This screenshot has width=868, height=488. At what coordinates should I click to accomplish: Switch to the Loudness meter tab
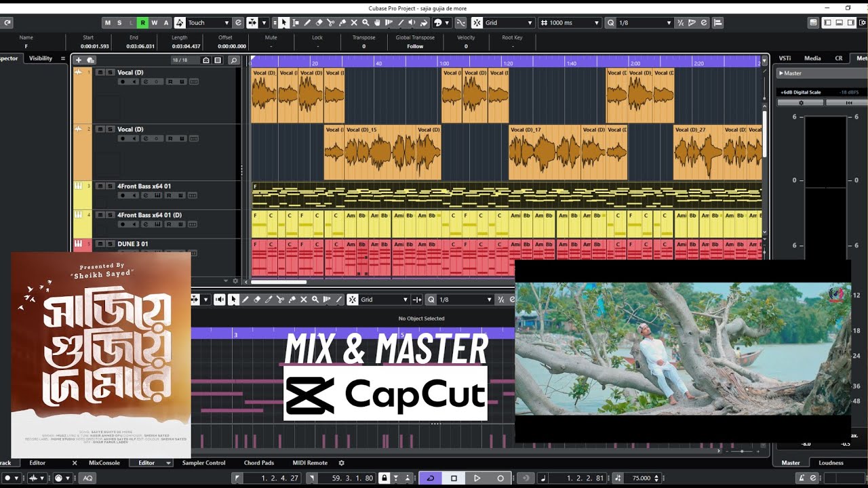pos(831,463)
